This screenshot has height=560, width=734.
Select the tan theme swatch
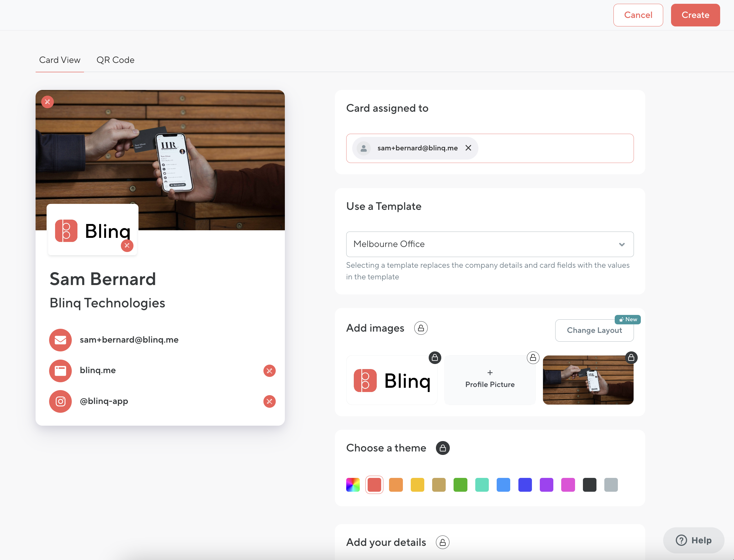pyautogui.click(x=439, y=485)
